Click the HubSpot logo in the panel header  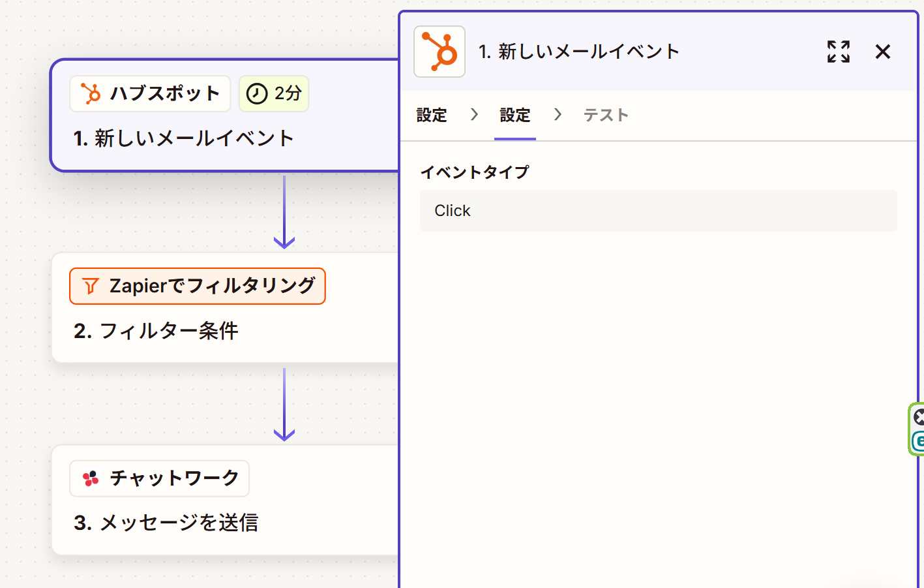coord(440,52)
